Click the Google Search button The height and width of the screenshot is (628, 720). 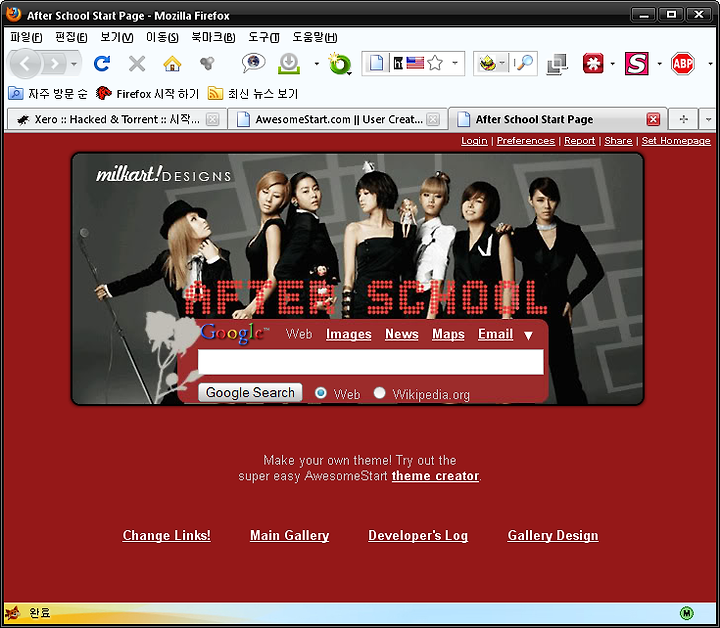click(x=250, y=392)
